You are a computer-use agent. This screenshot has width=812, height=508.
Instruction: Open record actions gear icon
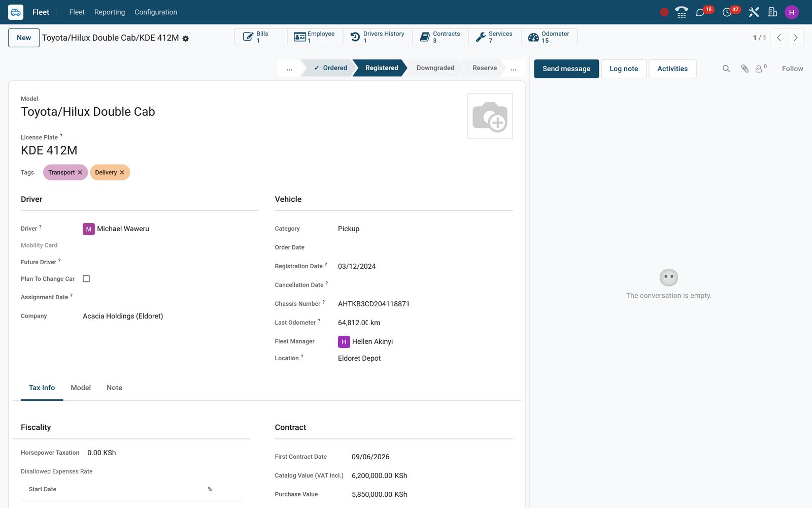click(x=186, y=39)
